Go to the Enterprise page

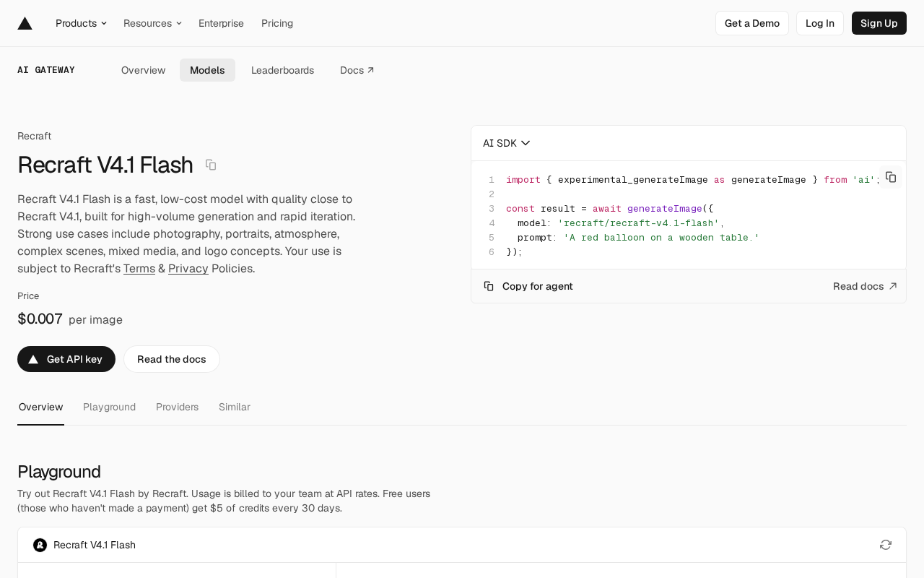(x=221, y=23)
